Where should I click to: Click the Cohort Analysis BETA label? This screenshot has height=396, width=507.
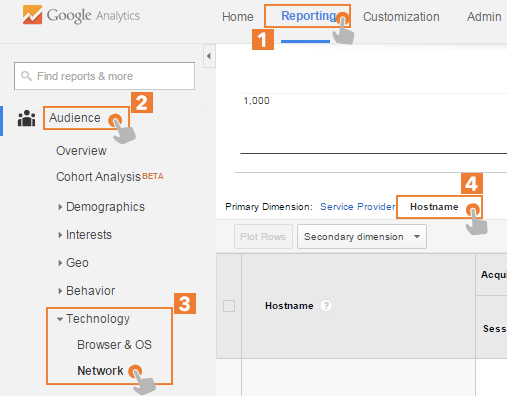point(153,176)
